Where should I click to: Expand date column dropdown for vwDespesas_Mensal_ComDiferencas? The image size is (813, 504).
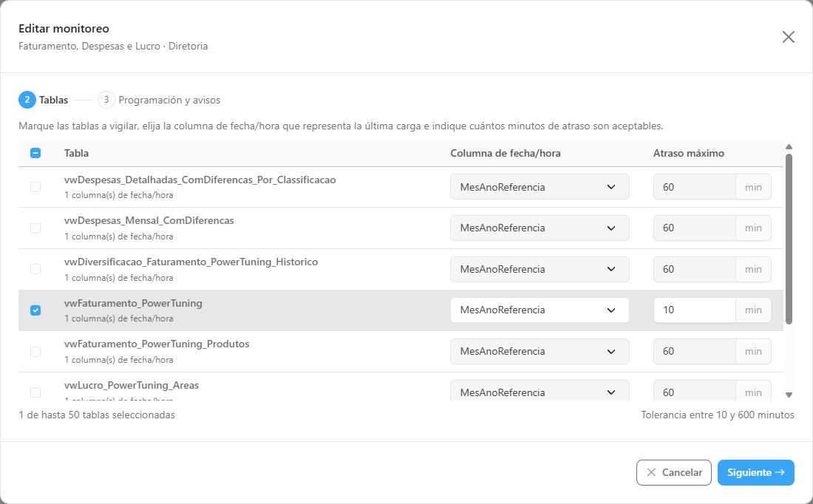pyautogui.click(x=540, y=228)
